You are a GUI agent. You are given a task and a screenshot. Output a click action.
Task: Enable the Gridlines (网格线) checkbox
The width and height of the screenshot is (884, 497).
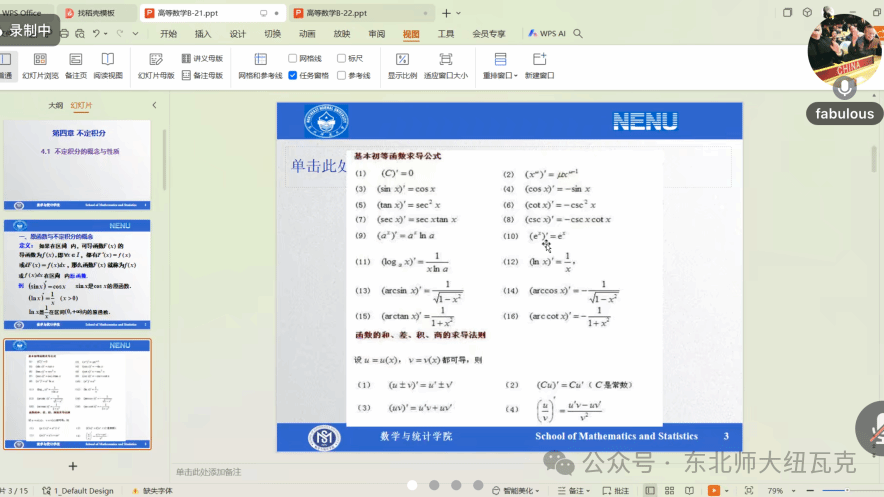293,58
